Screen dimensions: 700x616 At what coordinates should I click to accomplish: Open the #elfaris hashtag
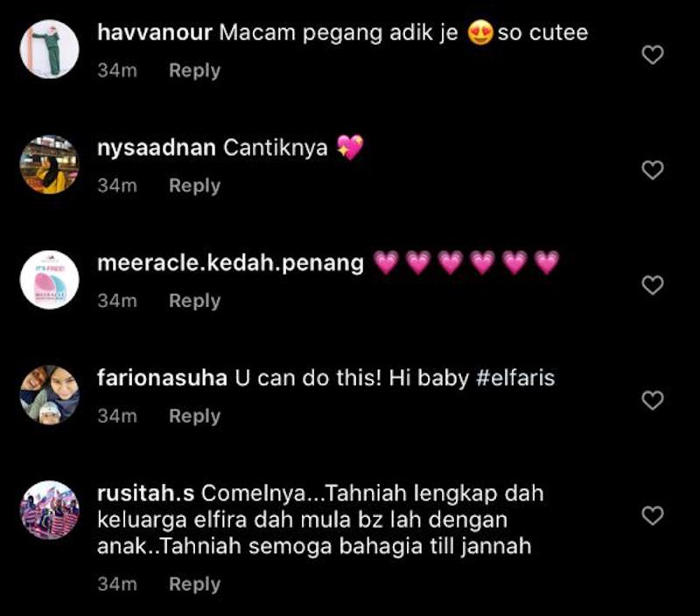pos(515,378)
